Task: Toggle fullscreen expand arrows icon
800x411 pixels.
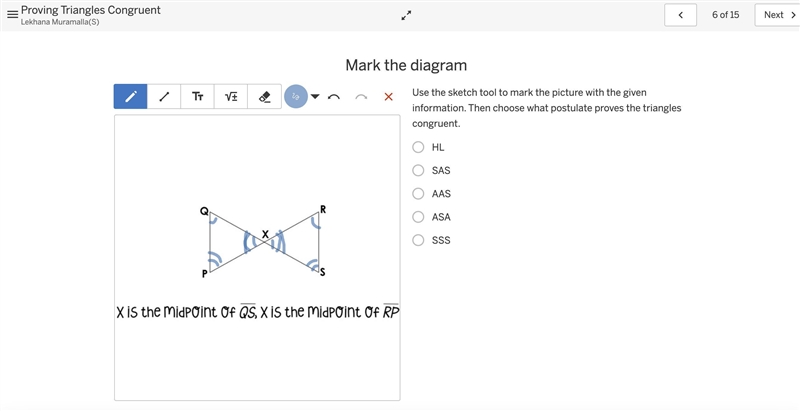Action: [406, 15]
